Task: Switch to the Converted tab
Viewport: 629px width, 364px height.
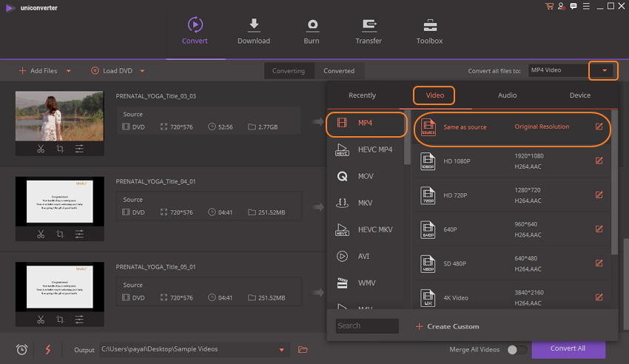Action: [339, 71]
